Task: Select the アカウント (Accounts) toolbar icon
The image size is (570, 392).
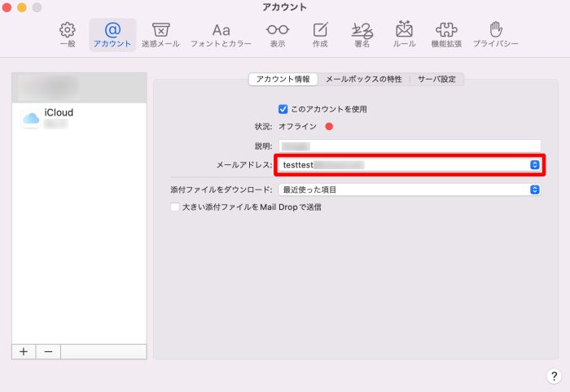Action: tap(112, 35)
